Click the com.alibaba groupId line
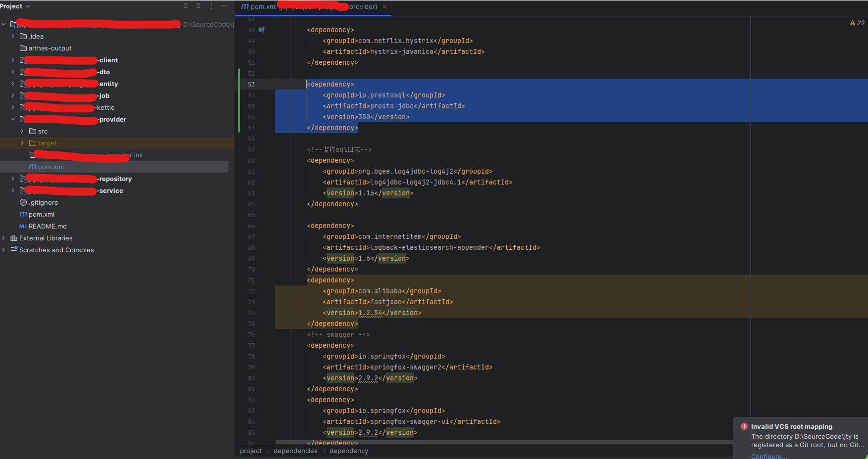Screen dimensions: 868x459 click(382, 291)
